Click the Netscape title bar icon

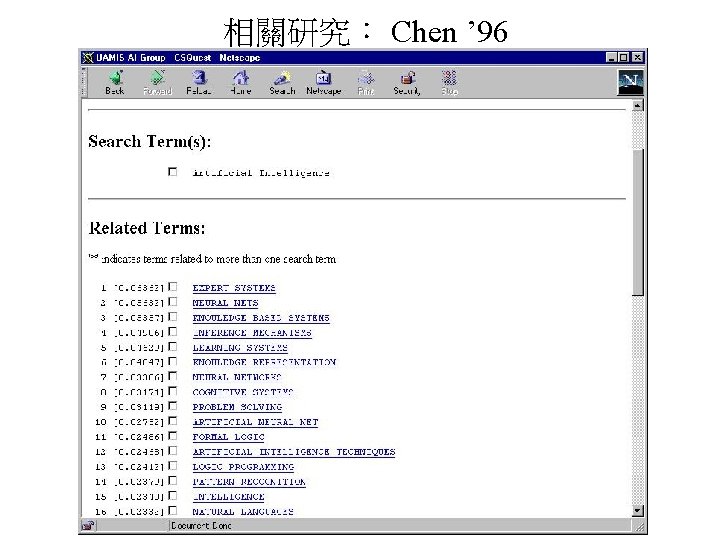point(88,57)
